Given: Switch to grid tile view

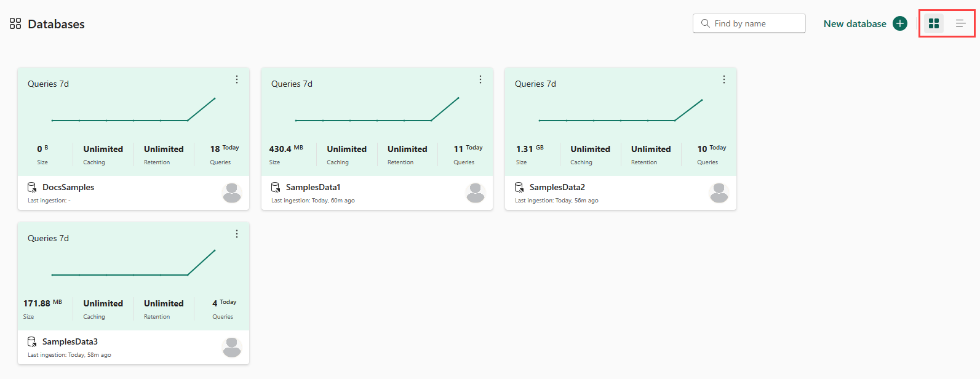Looking at the screenshot, I should (x=934, y=23).
